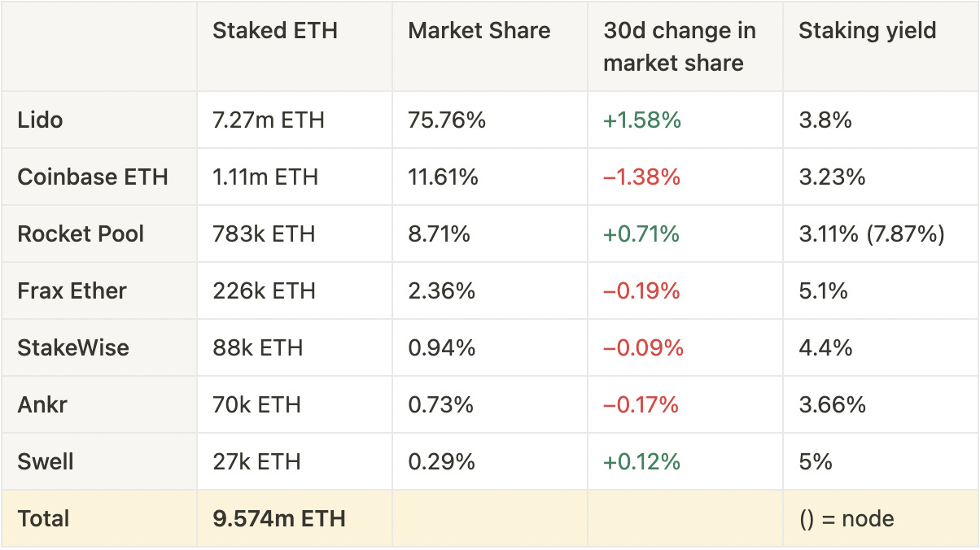The height and width of the screenshot is (550, 980).
Task: Select the Ankr row label
Action: [43, 405]
